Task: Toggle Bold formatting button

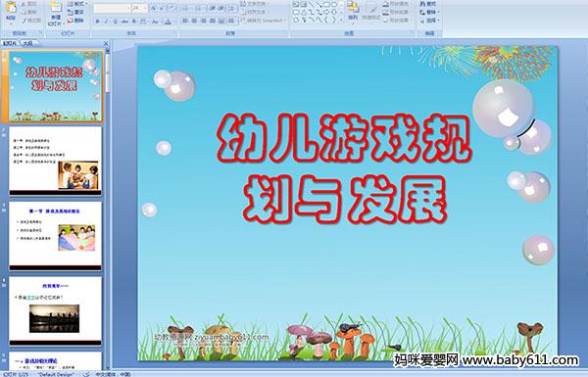Action: point(97,22)
